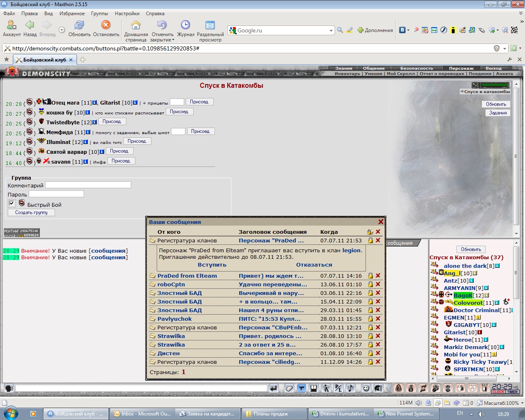Image resolution: width=525 pixels, height=420 pixels.
Task: Click the Создать группу button
Action: (x=31, y=212)
